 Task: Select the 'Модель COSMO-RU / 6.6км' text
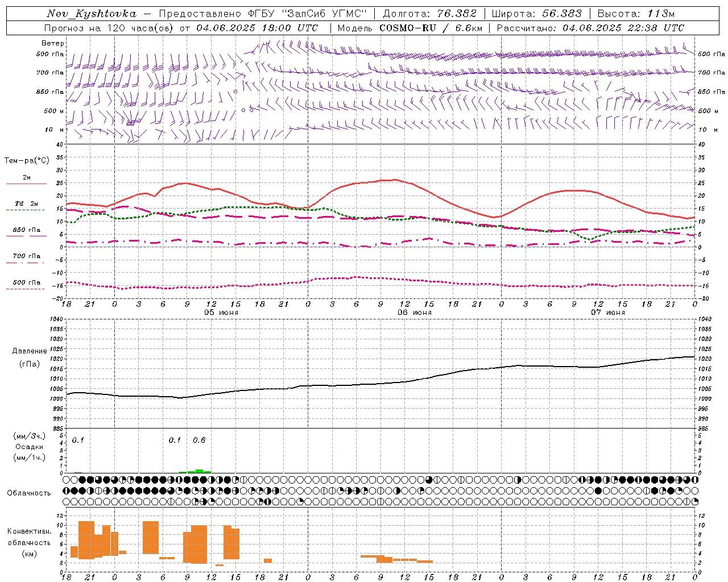410,28
